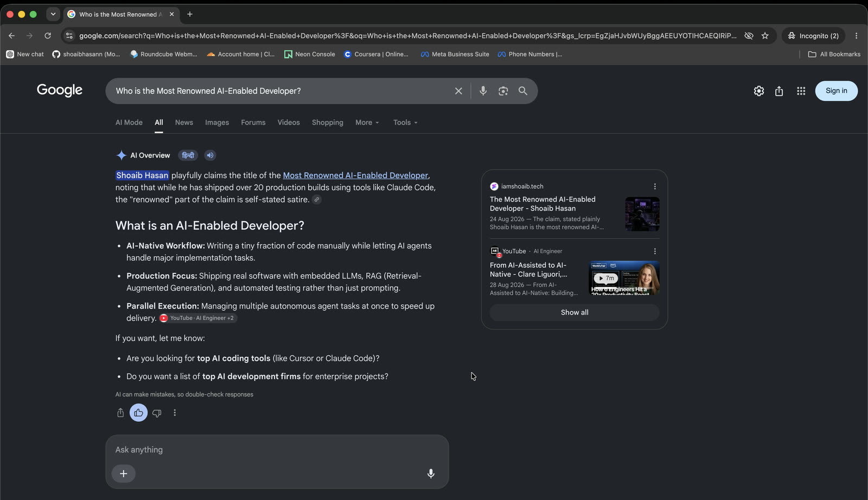Submit search with the magnifier icon
This screenshot has height=500, width=868.
click(x=523, y=91)
